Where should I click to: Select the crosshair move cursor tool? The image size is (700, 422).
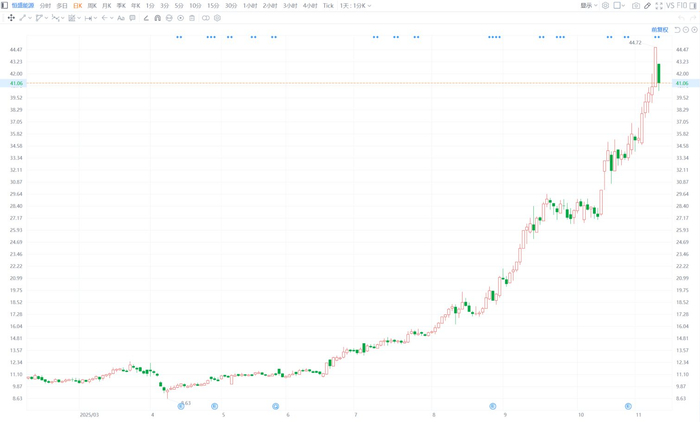(x=11, y=18)
